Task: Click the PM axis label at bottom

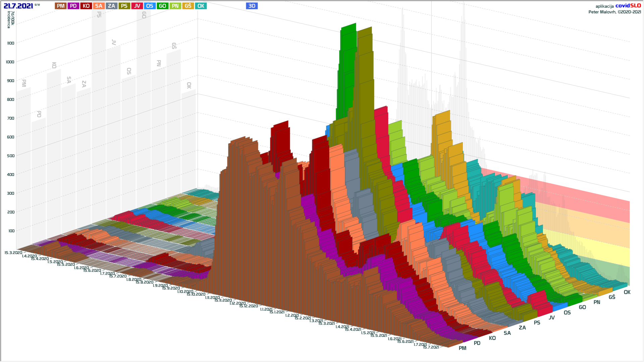Action: tap(463, 348)
